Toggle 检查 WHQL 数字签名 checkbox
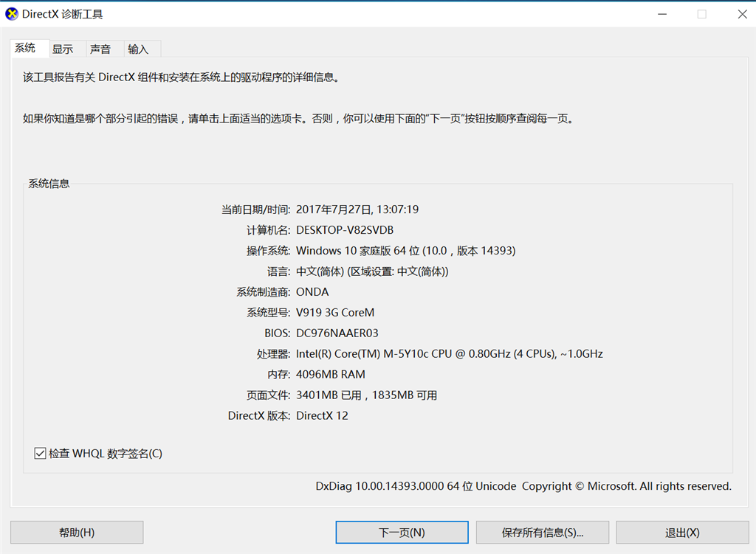Image resolution: width=756 pixels, height=554 pixels. (40, 454)
